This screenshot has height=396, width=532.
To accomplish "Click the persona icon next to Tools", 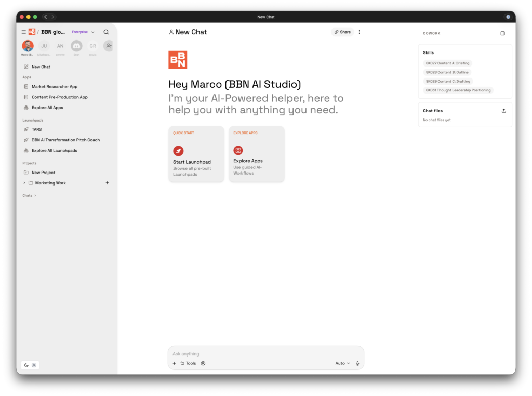I will (x=203, y=363).
